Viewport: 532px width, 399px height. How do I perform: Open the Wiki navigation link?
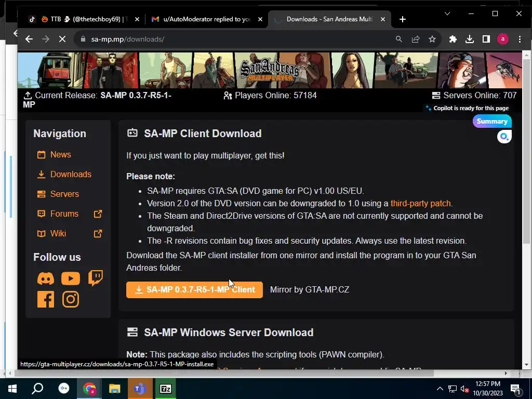(58, 233)
